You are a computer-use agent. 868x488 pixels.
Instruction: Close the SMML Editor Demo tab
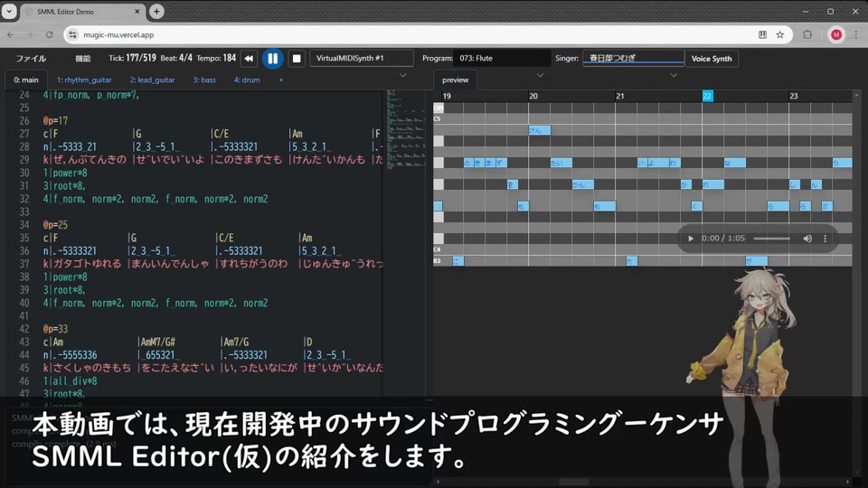tap(137, 11)
